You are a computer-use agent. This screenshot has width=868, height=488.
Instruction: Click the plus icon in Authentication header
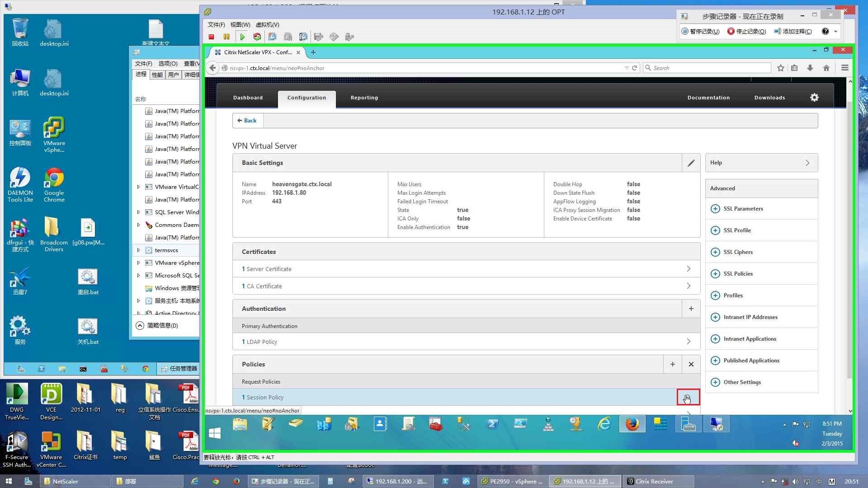[x=691, y=309]
